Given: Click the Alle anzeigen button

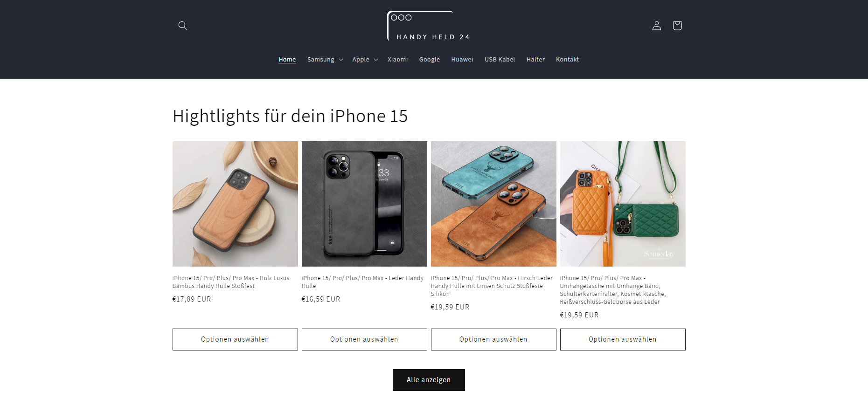Looking at the screenshot, I should (429, 380).
